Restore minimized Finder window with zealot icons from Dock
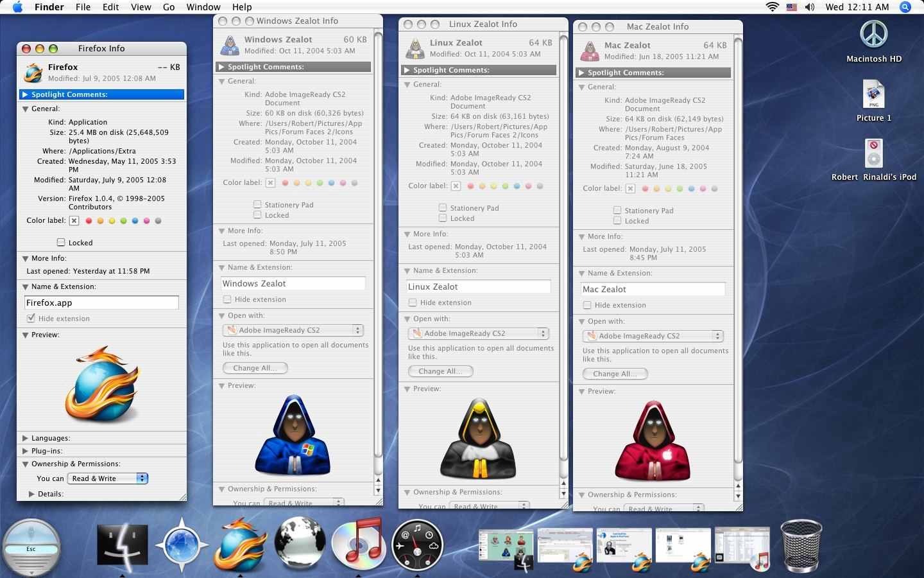The height and width of the screenshot is (578, 924). (x=506, y=549)
